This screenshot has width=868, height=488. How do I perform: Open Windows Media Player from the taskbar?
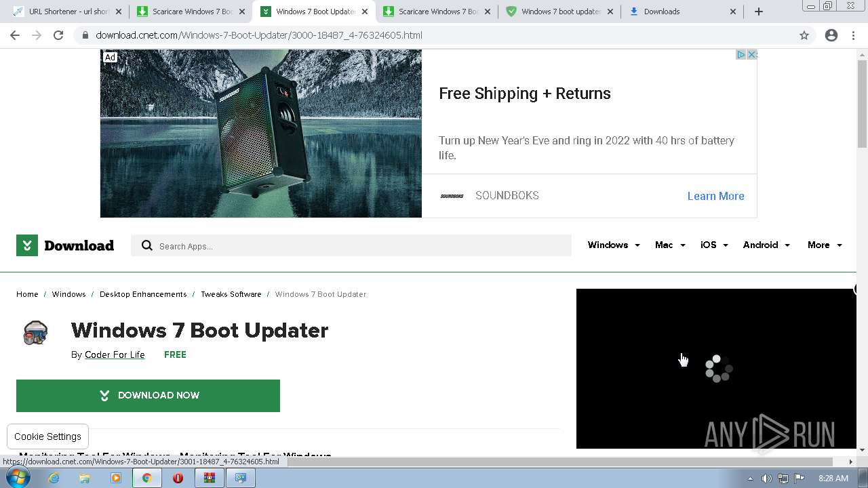point(116,478)
